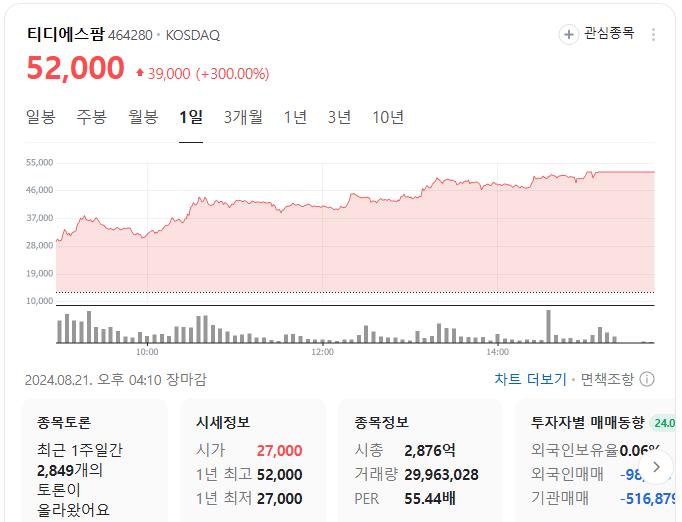Image resolution: width=682 pixels, height=522 pixels.
Task: Select the 월봉 chart tab
Action: (143, 117)
